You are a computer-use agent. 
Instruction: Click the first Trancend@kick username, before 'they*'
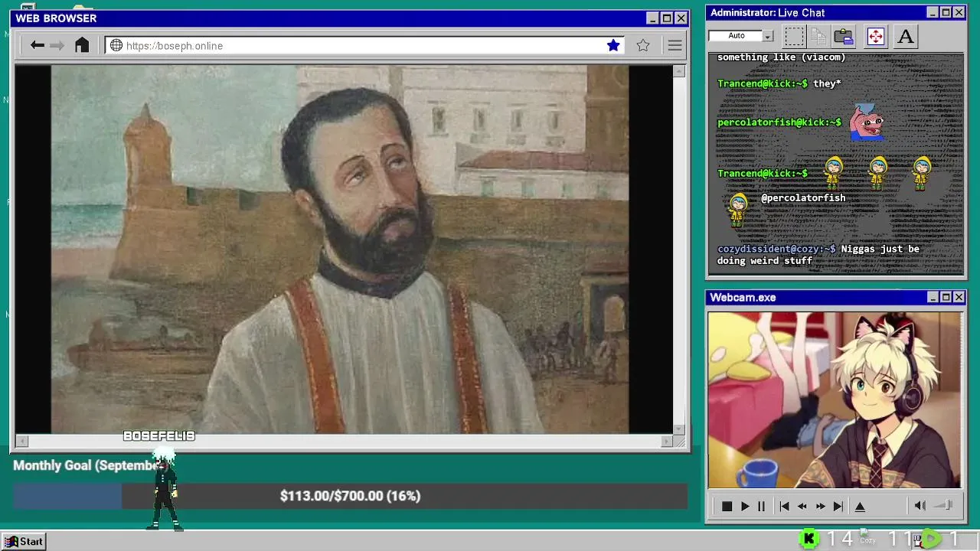click(x=762, y=83)
